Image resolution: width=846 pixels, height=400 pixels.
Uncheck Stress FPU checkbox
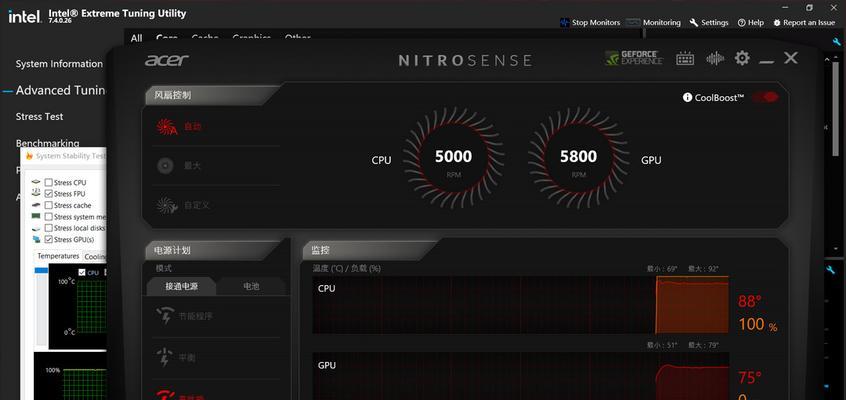(49, 194)
